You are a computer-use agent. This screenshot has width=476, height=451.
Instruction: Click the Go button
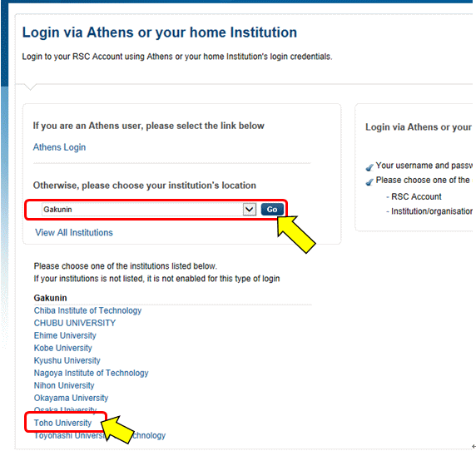pos(272,210)
